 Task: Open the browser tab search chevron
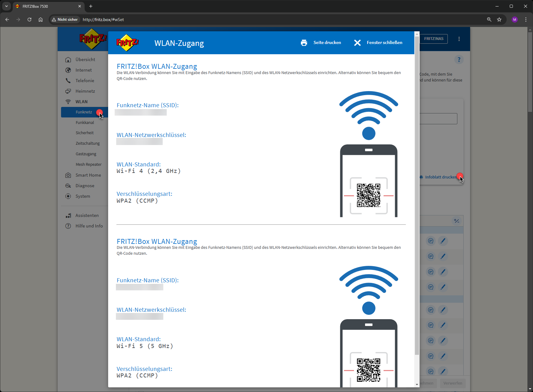coord(6,6)
